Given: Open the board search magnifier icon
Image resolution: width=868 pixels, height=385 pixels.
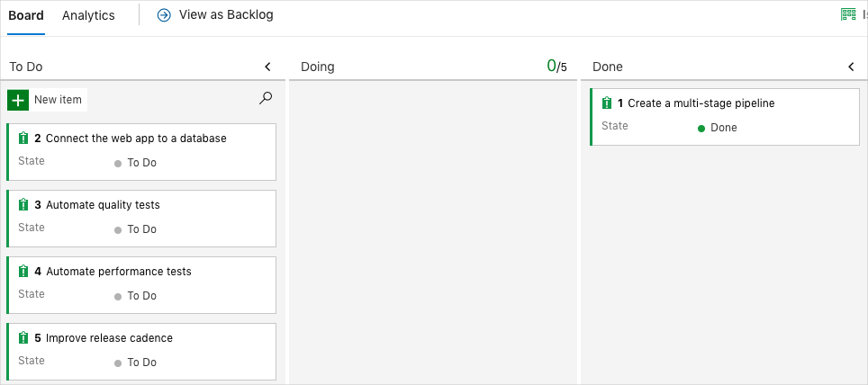Looking at the screenshot, I should click(266, 99).
